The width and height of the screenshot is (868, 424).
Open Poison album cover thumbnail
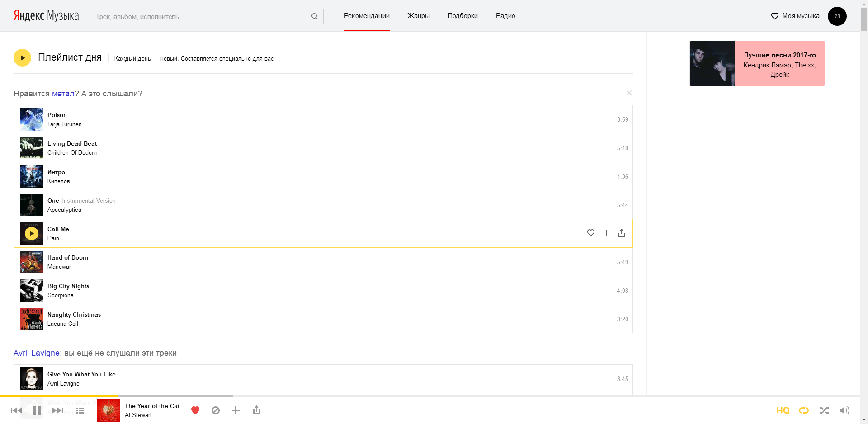(32, 119)
